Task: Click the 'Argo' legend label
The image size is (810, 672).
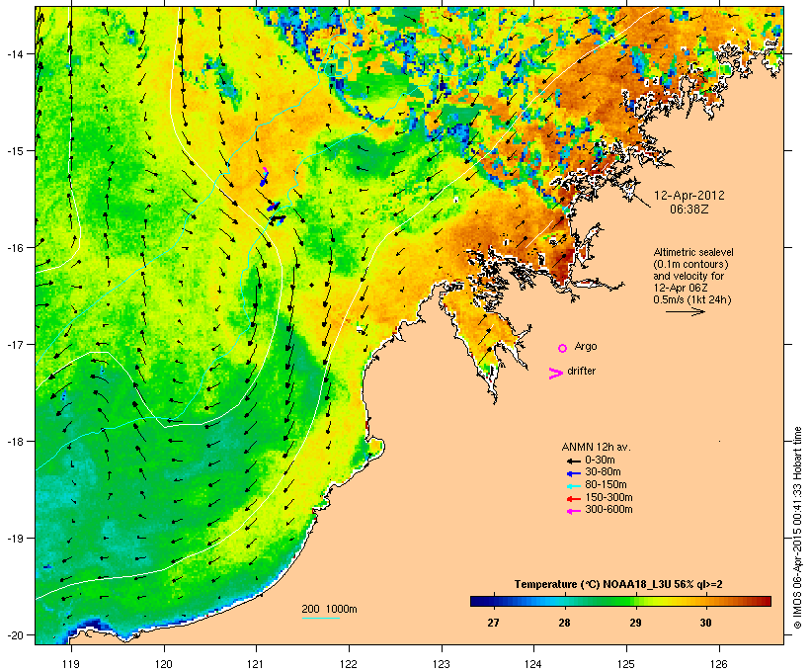Action: [x=586, y=347]
